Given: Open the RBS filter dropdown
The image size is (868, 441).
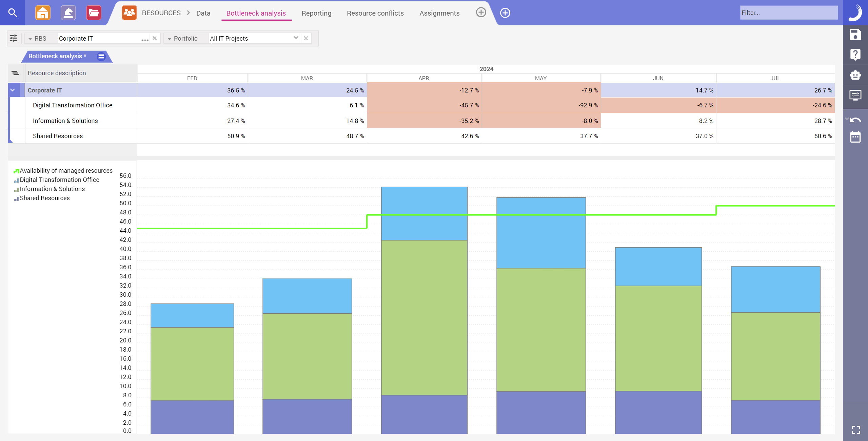Looking at the screenshot, I should [x=30, y=38].
